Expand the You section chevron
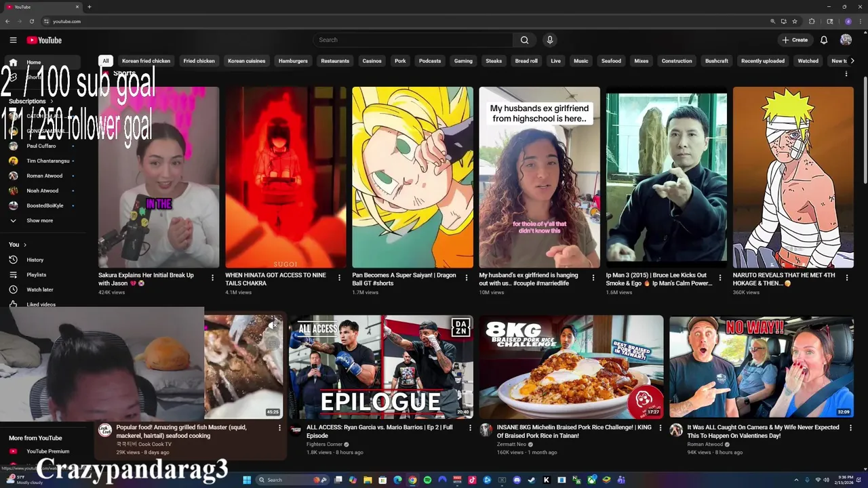This screenshot has height=488, width=868. 25,245
